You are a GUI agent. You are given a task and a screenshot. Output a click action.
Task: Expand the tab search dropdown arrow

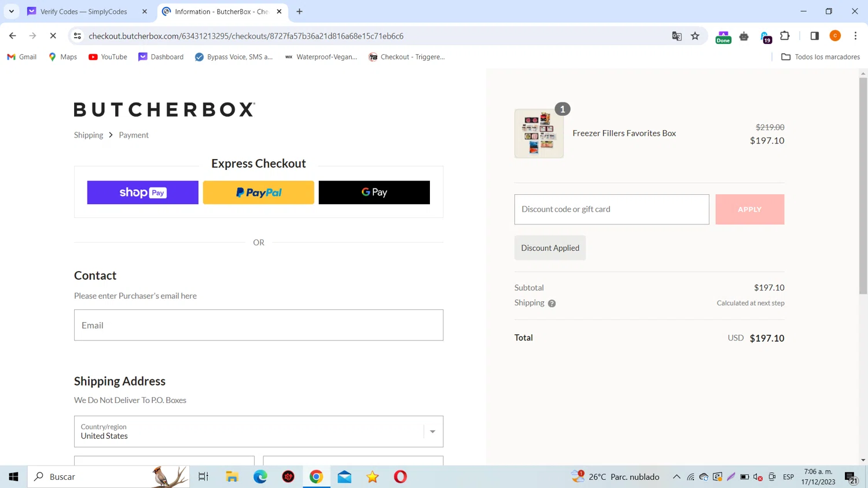12,12
